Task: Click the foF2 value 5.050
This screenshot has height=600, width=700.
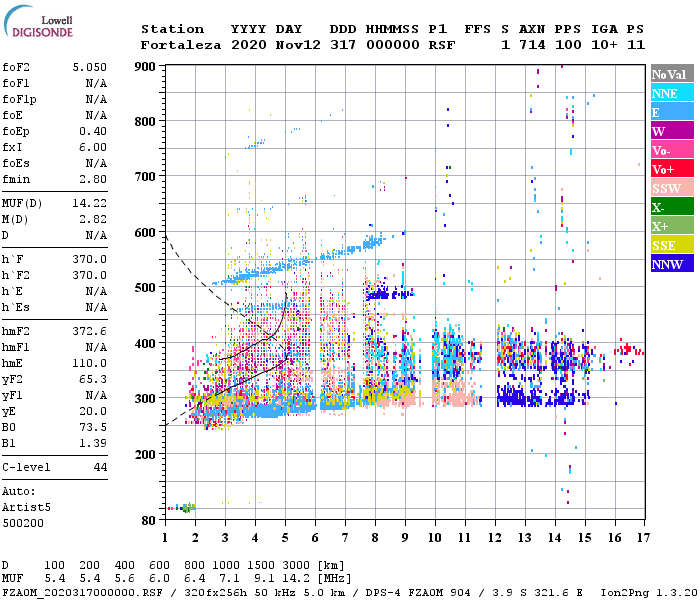Action: coord(90,67)
